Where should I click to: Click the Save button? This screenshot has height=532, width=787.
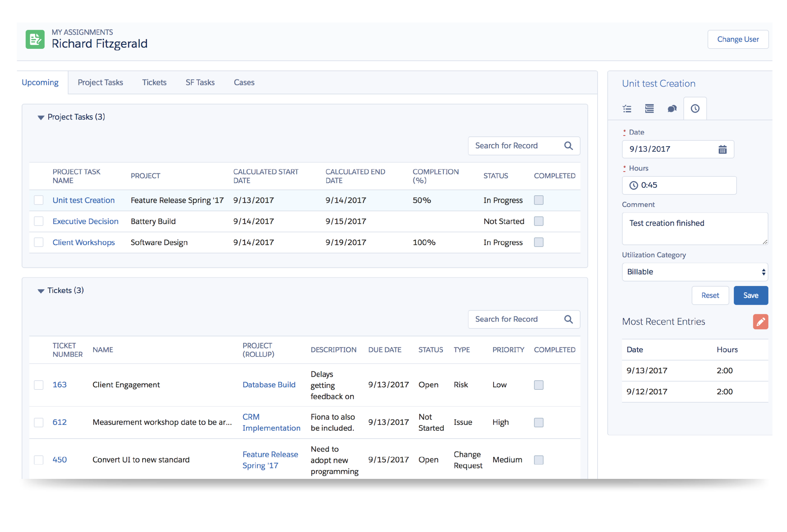pos(750,295)
